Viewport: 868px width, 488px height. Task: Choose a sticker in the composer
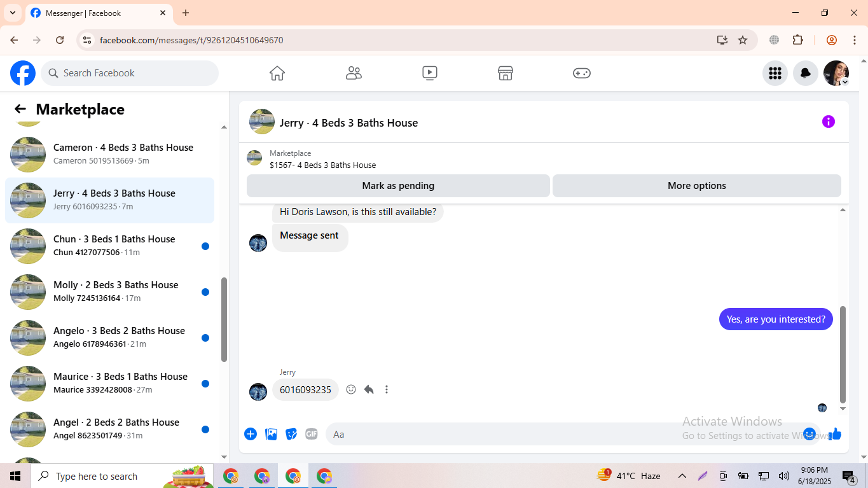[x=291, y=434]
